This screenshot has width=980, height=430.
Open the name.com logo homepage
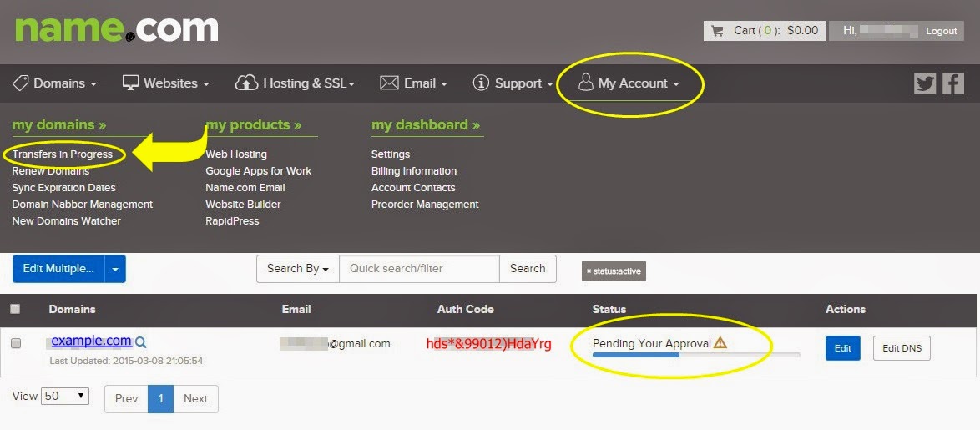[x=116, y=30]
